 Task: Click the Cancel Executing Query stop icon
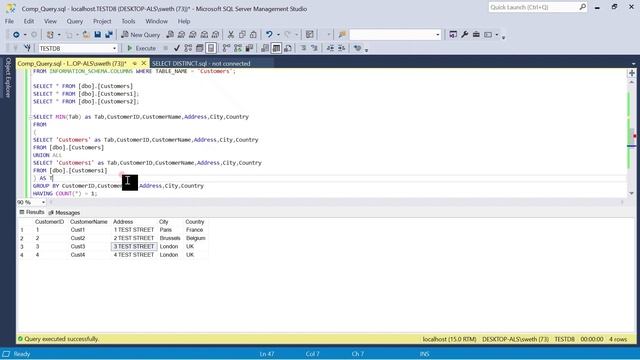point(165,48)
